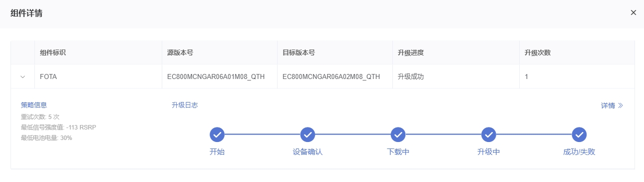
Task: Close the 组件详情 dialog
Action: click(634, 13)
